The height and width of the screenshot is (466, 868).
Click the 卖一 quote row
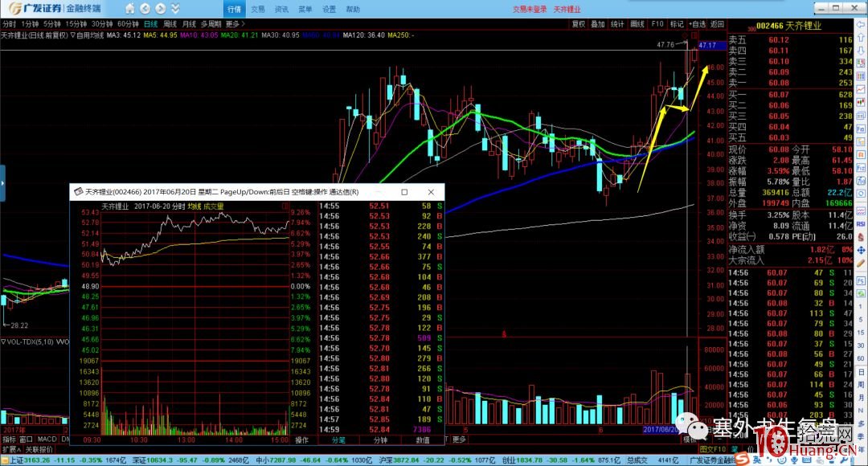[x=790, y=83]
